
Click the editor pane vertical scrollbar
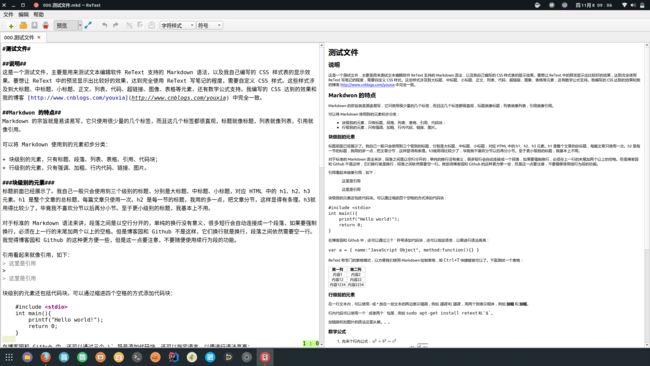coord(321,195)
